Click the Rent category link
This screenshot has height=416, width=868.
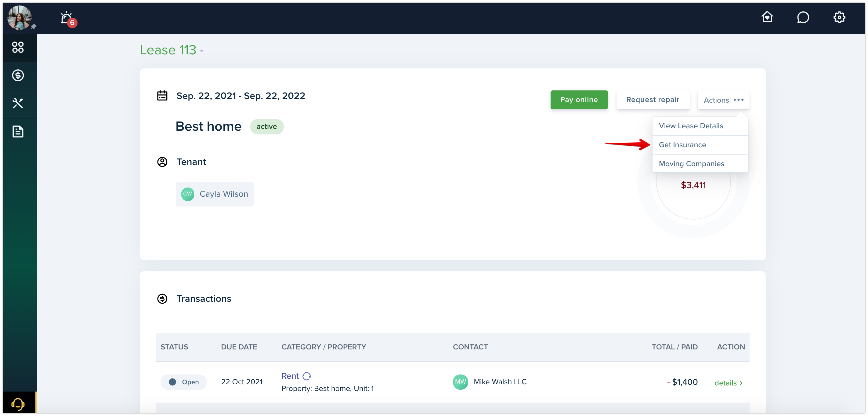point(290,376)
